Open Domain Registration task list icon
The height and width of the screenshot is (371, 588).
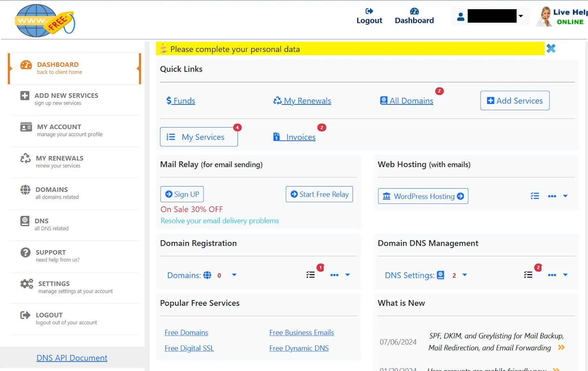click(310, 275)
